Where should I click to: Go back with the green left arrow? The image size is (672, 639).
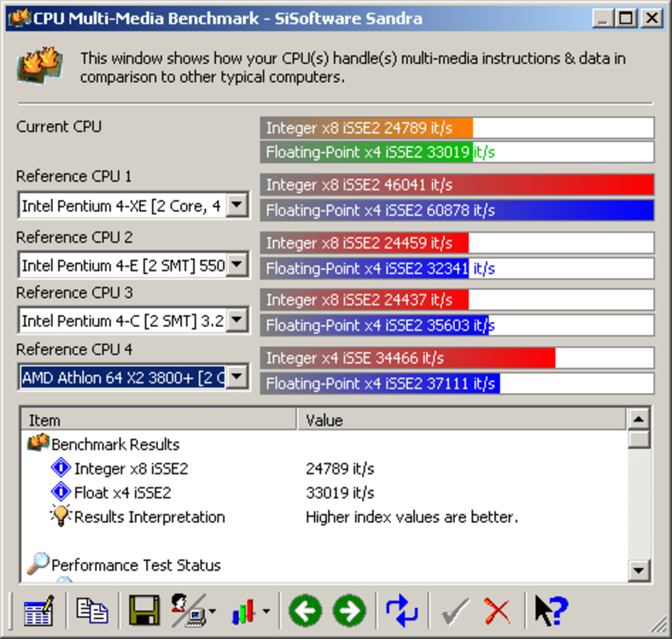tap(305, 611)
